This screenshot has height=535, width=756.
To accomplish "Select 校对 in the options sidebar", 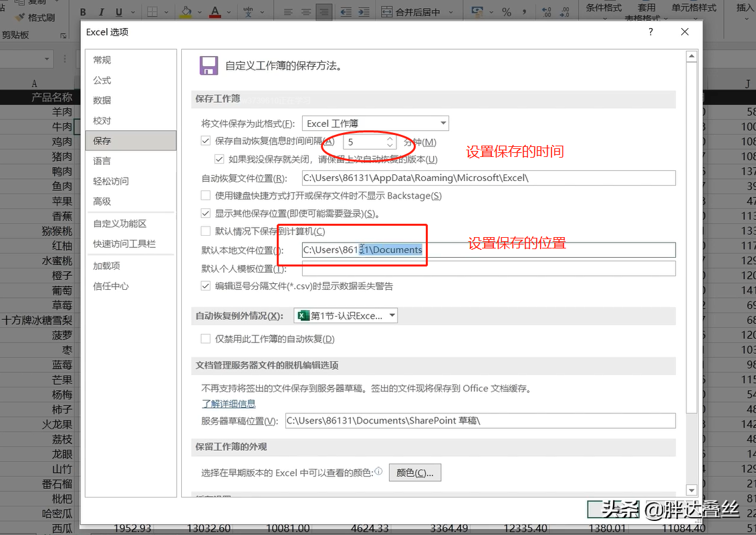I will [130, 120].
